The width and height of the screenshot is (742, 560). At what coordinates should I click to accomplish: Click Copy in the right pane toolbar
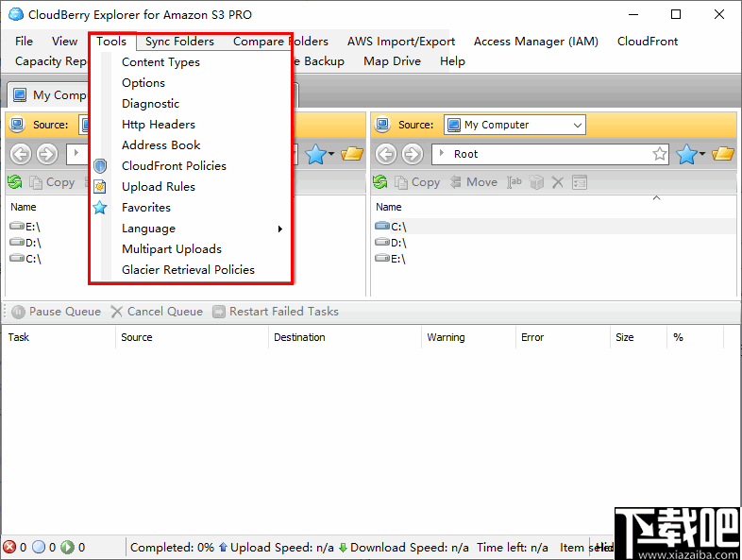[417, 182]
